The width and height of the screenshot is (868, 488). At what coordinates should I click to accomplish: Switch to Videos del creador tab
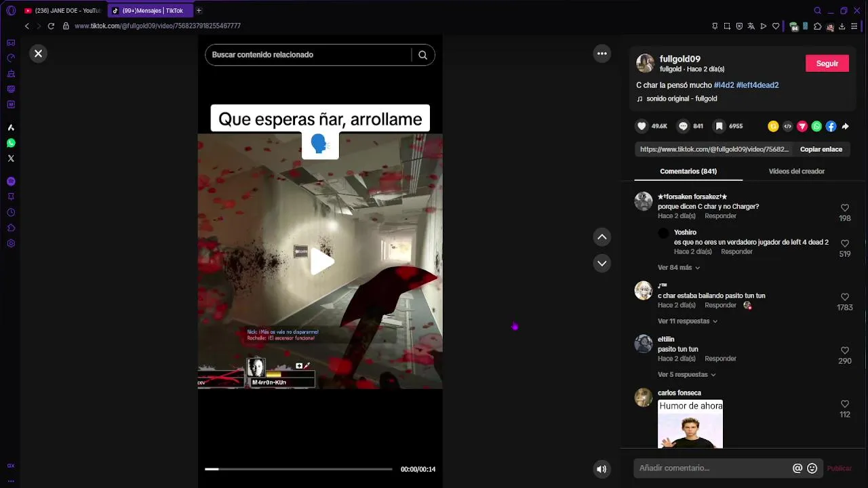coord(796,171)
